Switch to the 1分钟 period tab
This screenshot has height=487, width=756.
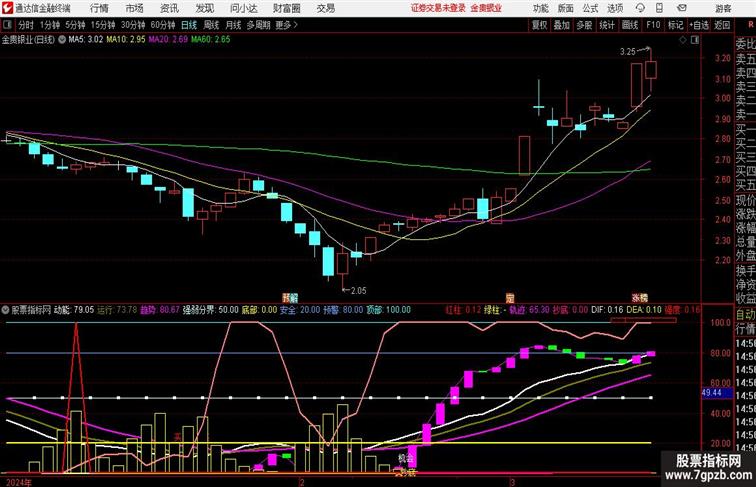click(50, 25)
